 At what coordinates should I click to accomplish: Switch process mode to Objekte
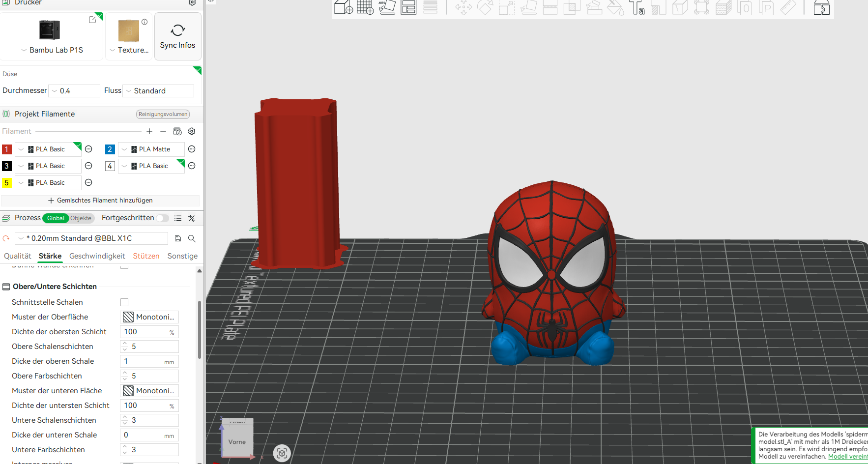81,218
